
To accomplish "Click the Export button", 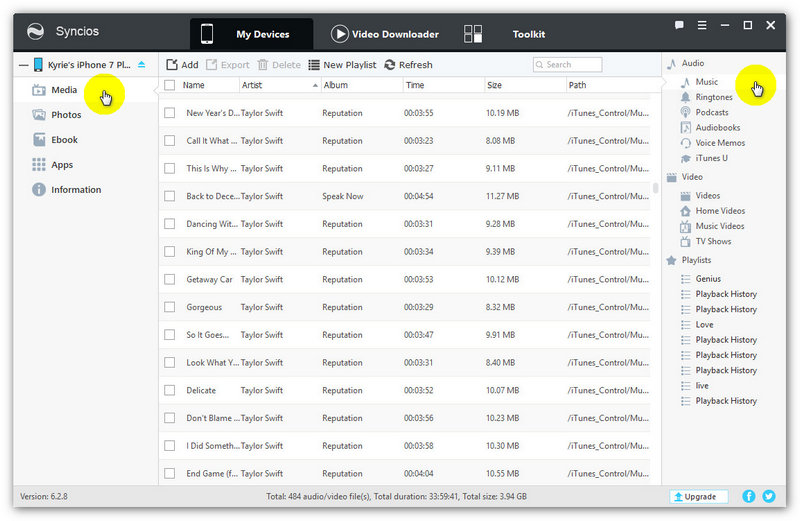I will pos(228,65).
